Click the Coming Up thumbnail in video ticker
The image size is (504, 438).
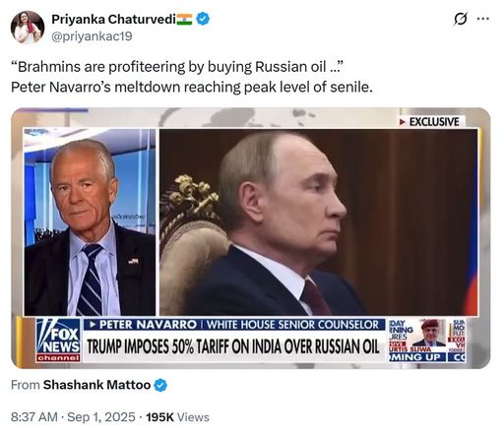(x=417, y=341)
